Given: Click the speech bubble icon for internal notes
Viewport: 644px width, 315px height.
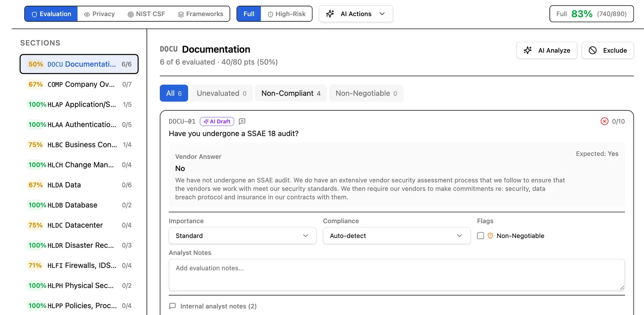Looking at the screenshot, I should coord(173,306).
